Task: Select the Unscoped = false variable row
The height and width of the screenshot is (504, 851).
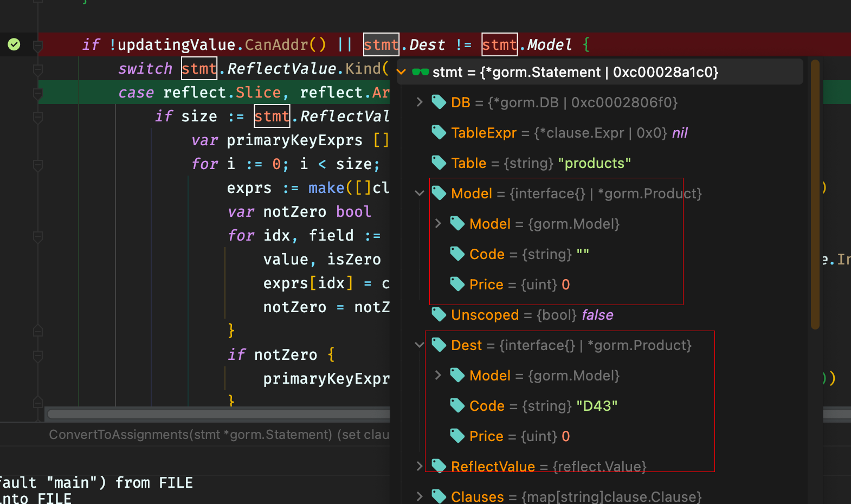Action: click(532, 315)
